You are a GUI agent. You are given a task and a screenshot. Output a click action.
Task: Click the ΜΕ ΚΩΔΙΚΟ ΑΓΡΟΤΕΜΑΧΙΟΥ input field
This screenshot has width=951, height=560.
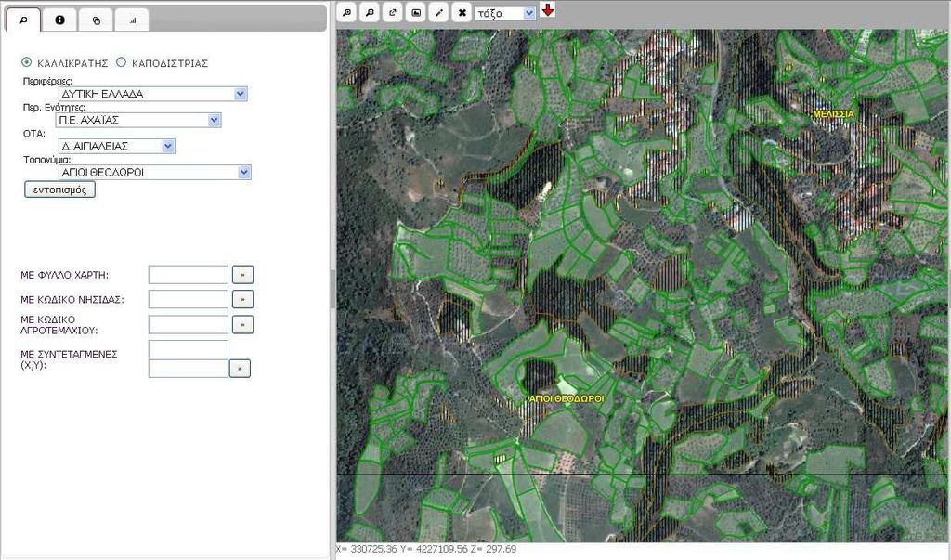coord(188,325)
